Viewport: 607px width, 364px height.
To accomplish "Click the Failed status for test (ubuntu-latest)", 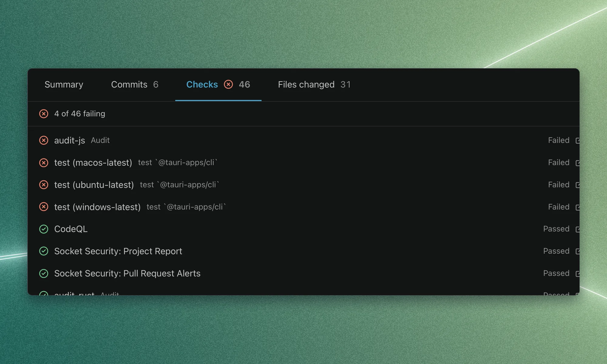I will (x=559, y=184).
